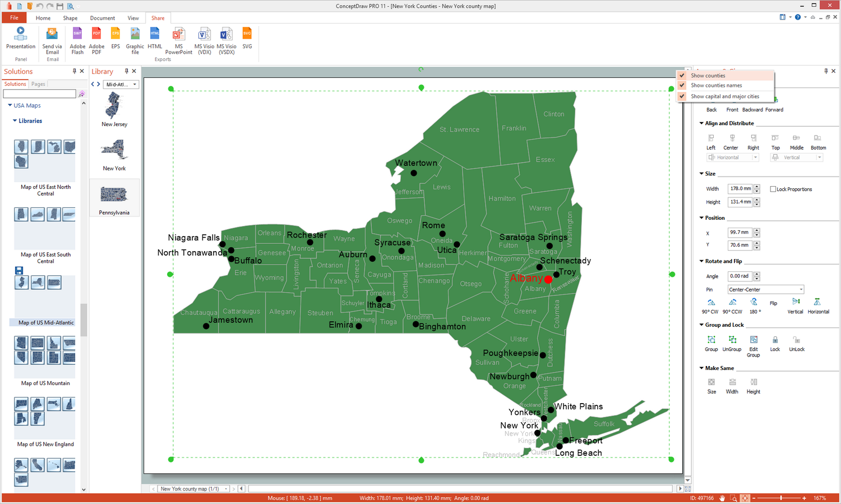This screenshot has height=504, width=841.
Task: Export to MS Visio VDX format
Action: pos(205,40)
